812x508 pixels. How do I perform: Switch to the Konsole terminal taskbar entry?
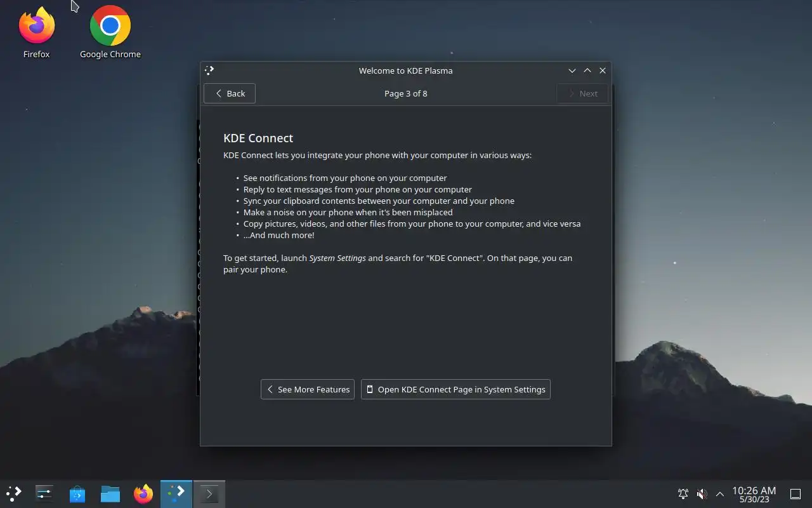[x=209, y=493]
